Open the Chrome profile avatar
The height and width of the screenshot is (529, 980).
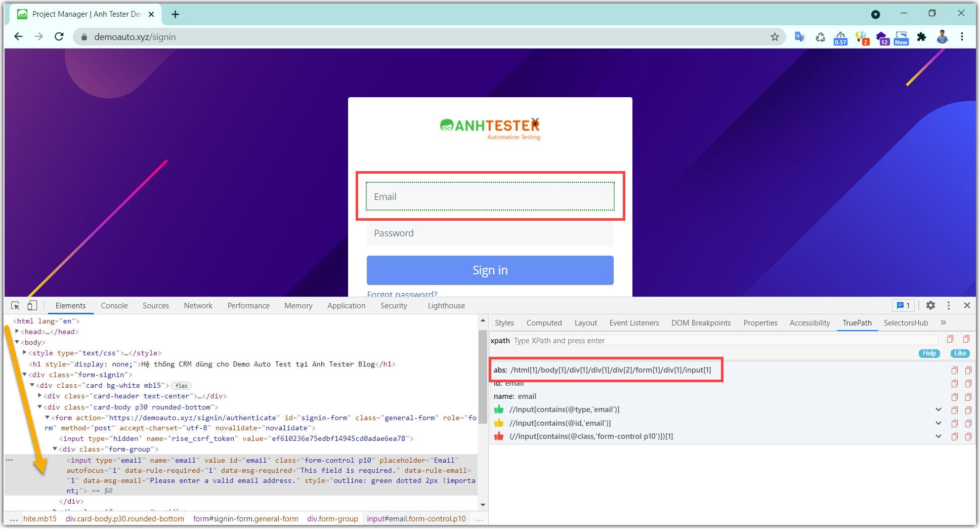(942, 37)
